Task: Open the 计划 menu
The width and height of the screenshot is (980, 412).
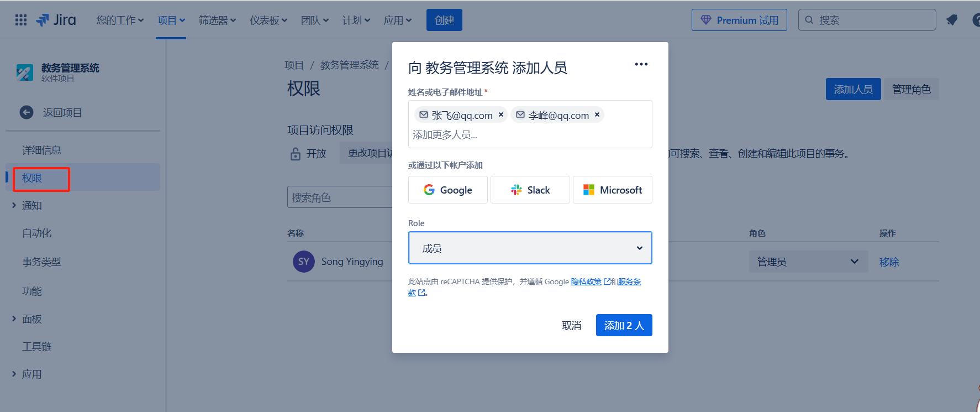Action: click(x=356, y=20)
